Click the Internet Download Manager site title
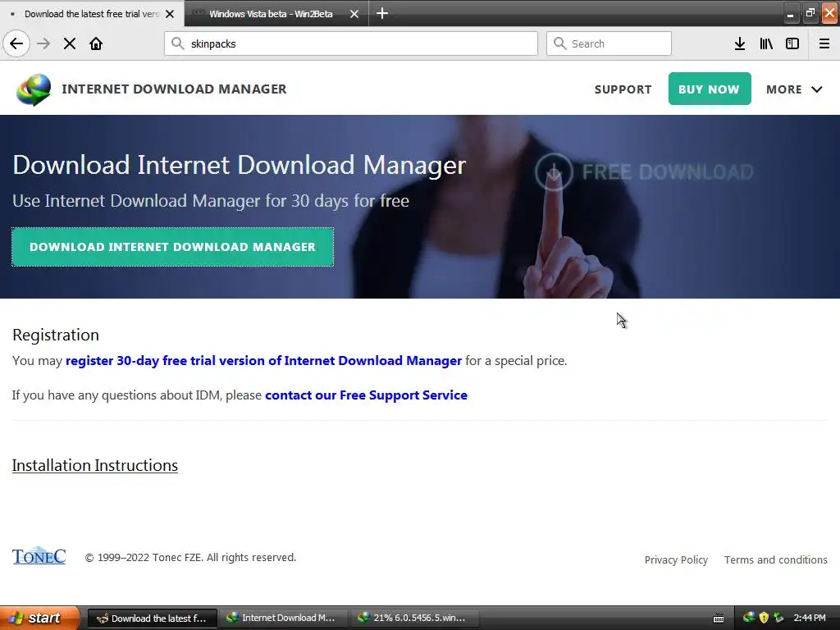The width and height of the screenshot is (840, 630). (174, 89)
